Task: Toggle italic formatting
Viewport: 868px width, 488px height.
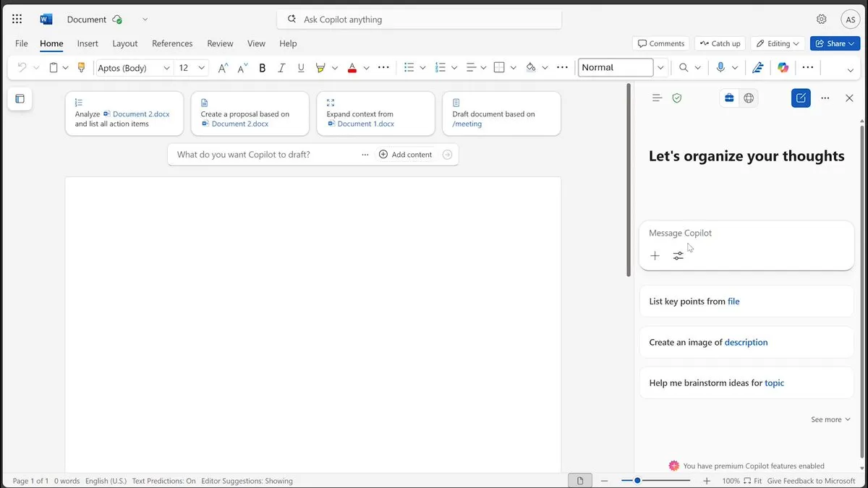Action: (x=281, y=67)
